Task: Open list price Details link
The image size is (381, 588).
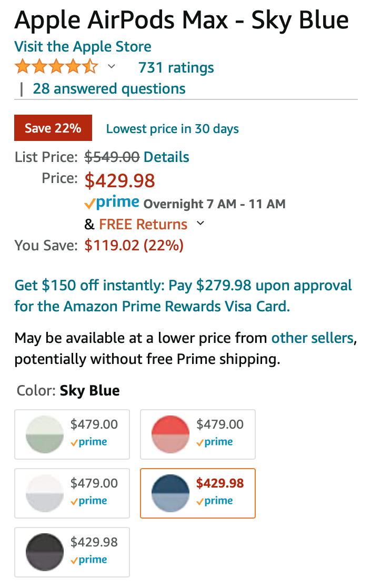Action: coord(166,157)
